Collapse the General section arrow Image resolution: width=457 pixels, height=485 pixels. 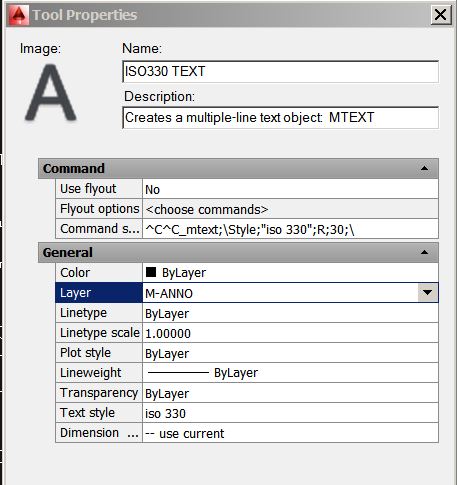(424, 252)
